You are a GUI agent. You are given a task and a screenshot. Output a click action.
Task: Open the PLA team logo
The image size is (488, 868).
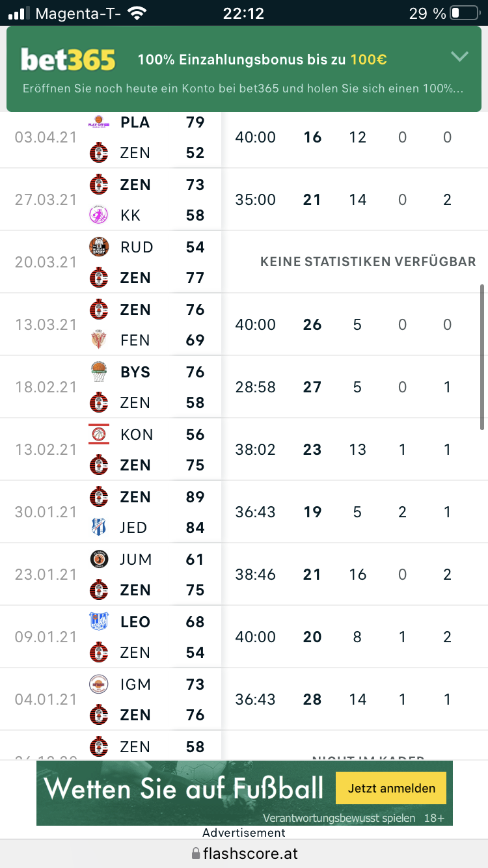click(99, 122)
